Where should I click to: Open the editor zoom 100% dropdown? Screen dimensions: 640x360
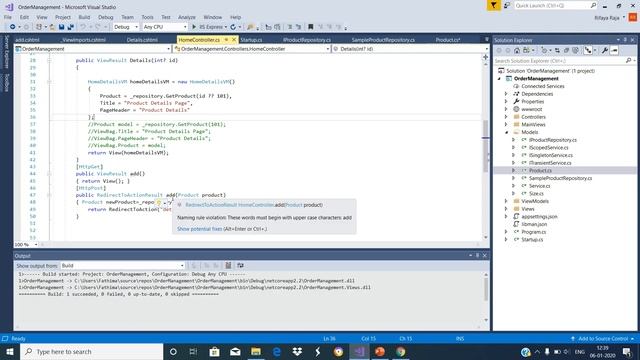coord(26,244)
